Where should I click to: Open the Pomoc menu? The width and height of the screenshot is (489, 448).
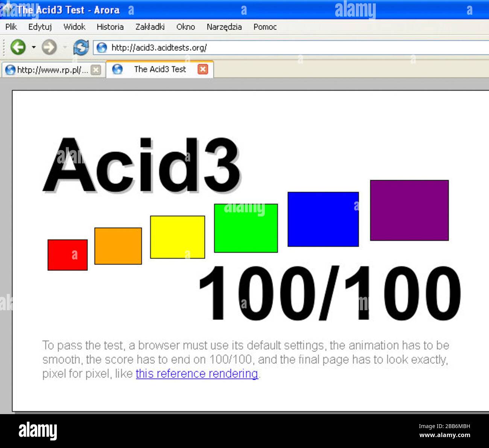coord(265,27)
